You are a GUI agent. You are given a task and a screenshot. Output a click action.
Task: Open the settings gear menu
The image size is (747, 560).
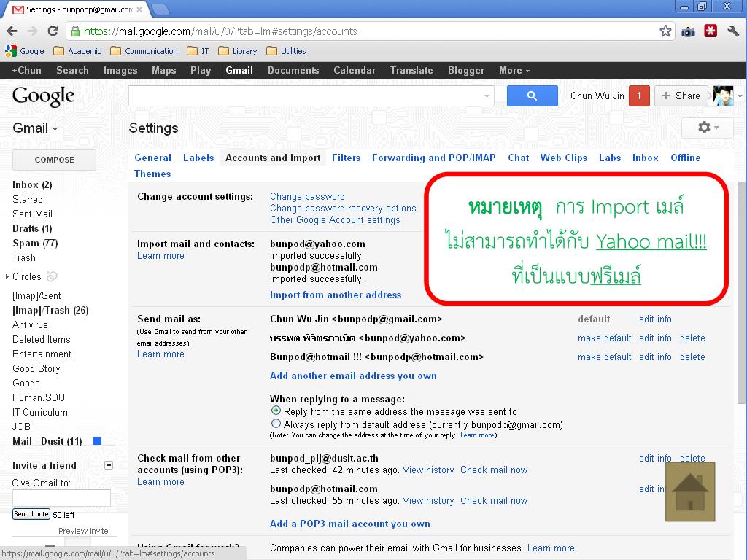[x=708, y=128]
